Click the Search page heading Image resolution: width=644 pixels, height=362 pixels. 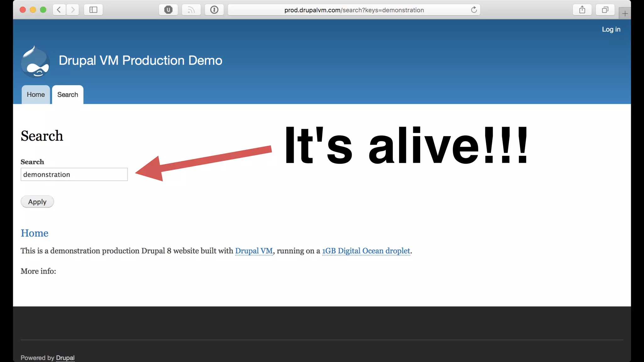[42, 136]
